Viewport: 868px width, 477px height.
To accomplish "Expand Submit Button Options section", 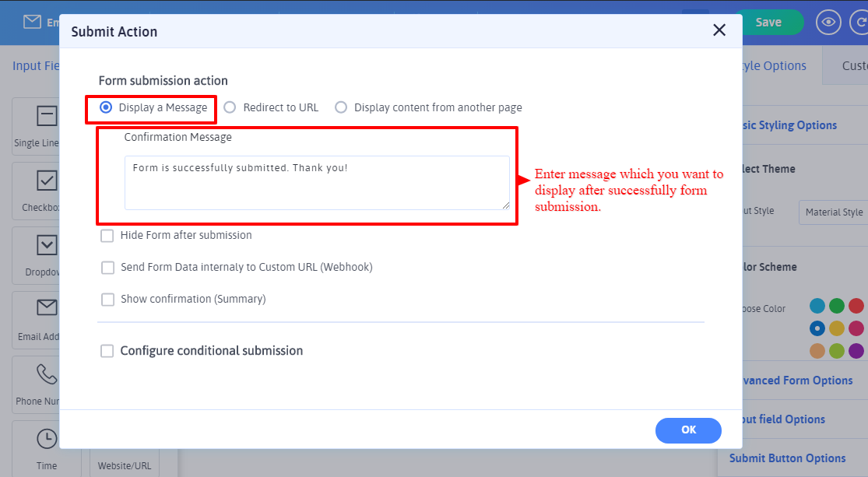I will 787,458.
